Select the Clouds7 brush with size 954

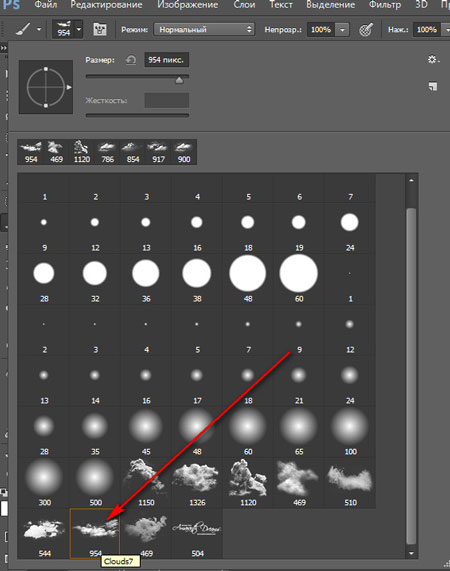tap(95, 533)
